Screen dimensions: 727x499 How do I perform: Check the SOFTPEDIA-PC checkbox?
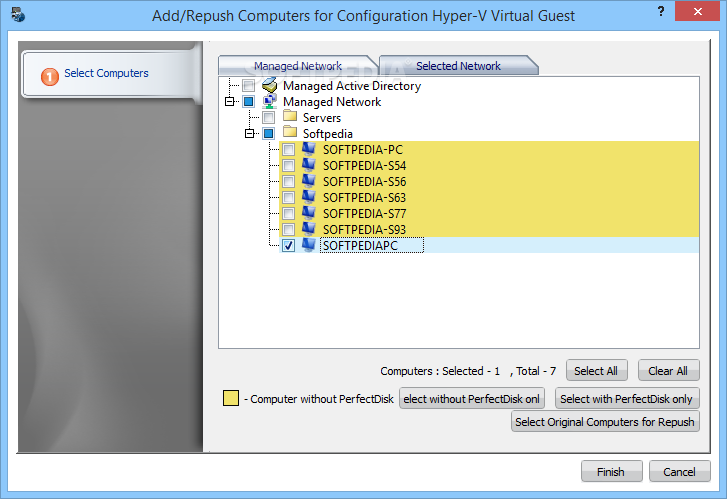pos(288,149)
